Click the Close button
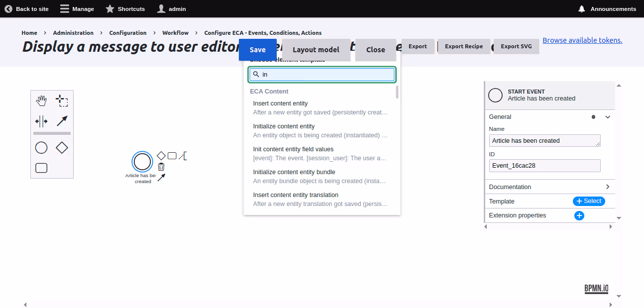This screenshot has width=644, height=308. click(376, 50)
